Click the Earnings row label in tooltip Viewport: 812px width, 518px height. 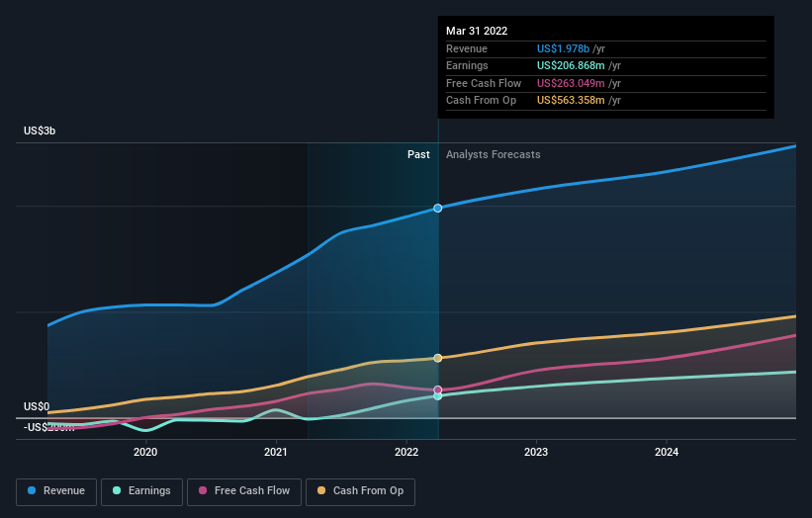pos(467,65)
